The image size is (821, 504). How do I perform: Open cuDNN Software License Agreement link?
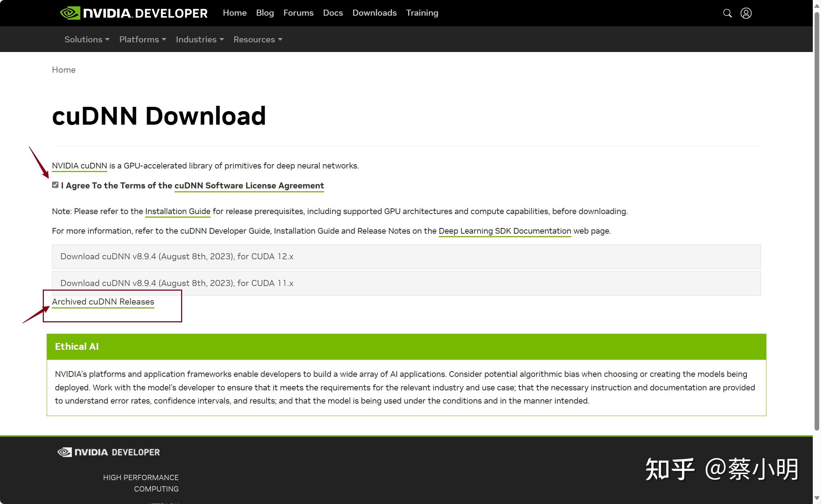(x=249, y=186)
